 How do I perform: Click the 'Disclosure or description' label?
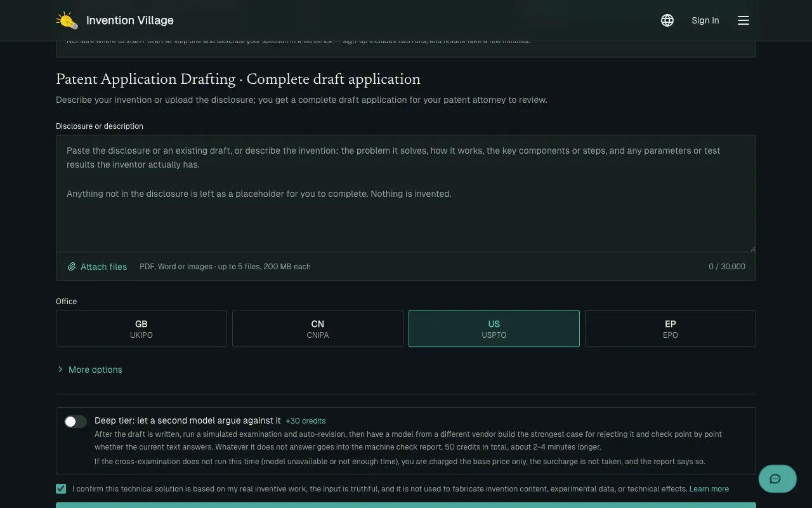click(x=100, y=126)
